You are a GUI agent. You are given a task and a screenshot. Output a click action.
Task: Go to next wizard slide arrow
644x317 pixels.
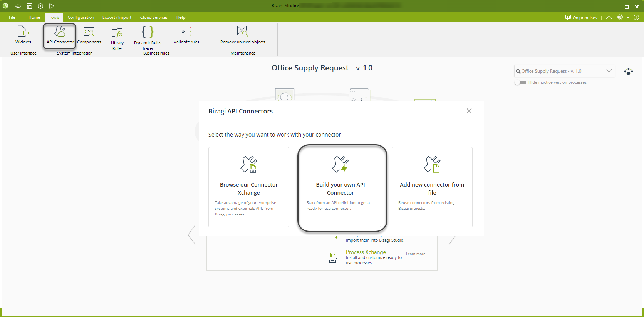[452, 240]
